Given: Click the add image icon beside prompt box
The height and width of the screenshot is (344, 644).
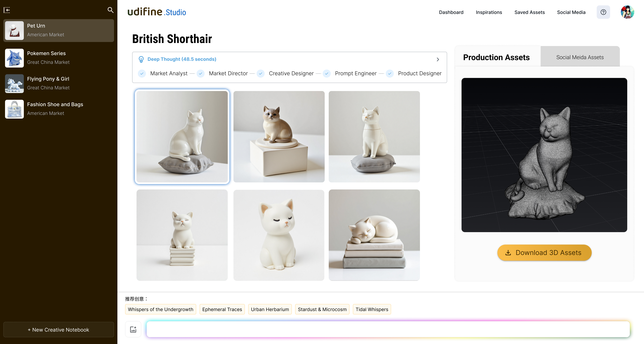Looking at the screenshot, I should 133,329.
